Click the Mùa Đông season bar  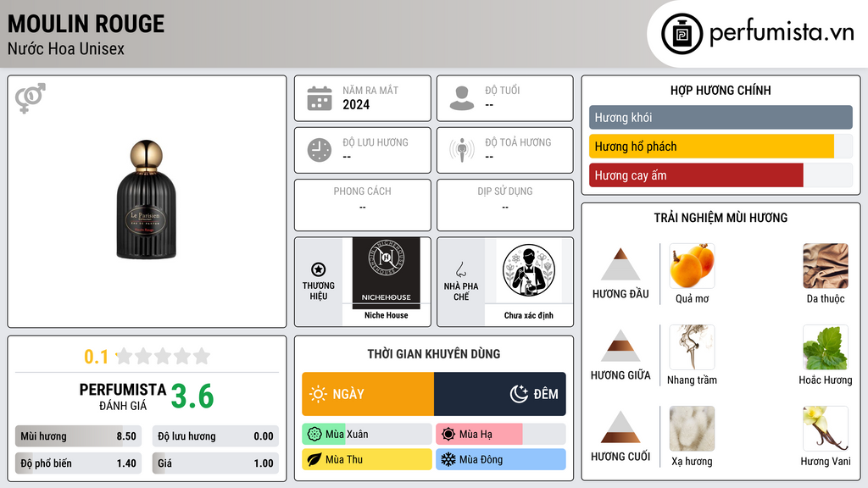pyautogui.click(x=500, y=459)
